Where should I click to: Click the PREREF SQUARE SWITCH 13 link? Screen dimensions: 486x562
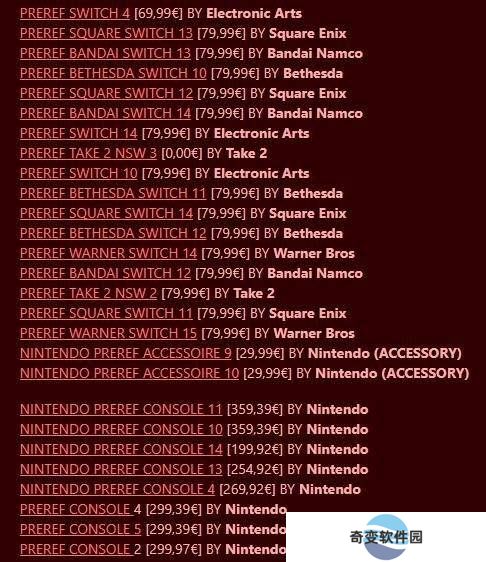pos(106,34)
